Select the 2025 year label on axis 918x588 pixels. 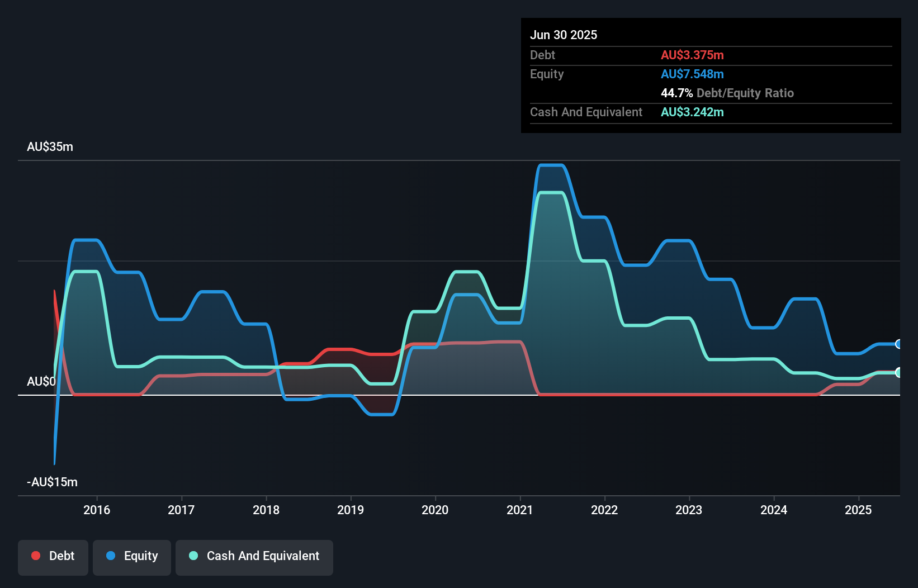859,510
